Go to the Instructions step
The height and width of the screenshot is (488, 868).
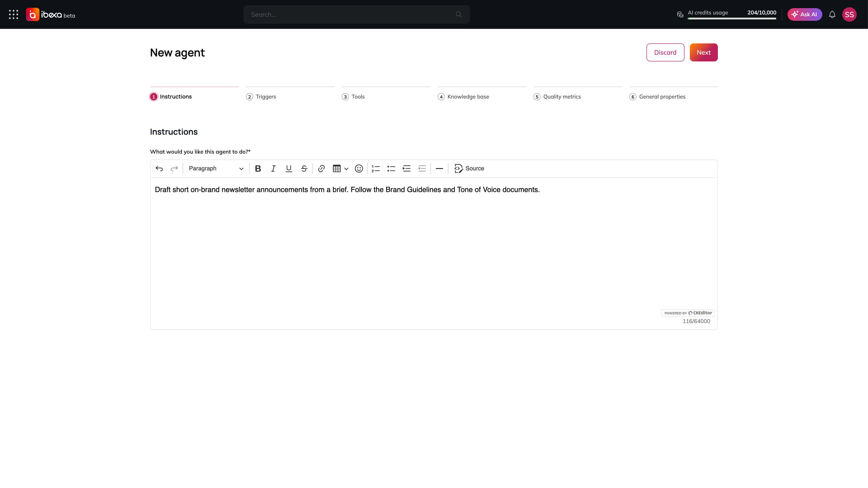pos(171,97)
